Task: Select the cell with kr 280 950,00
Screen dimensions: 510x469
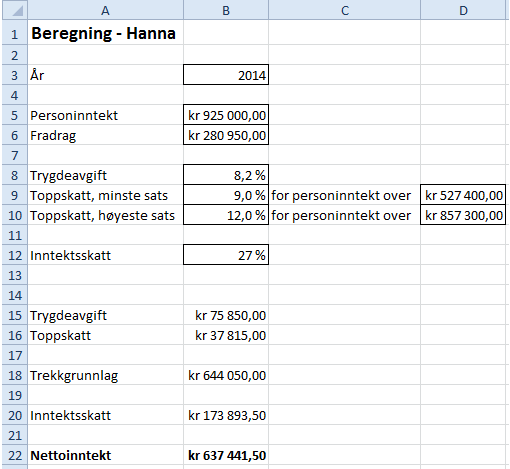Action: tap(226, 135)
